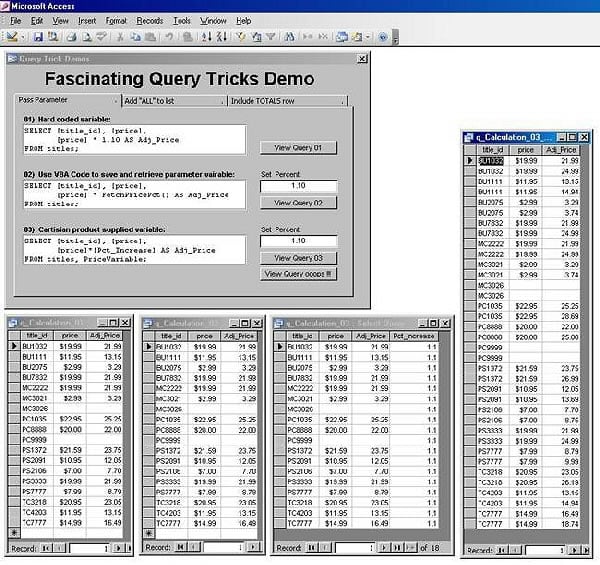Click the price column header in q_Calculation_03 window
Screen dimensions: 600x565
525,150
